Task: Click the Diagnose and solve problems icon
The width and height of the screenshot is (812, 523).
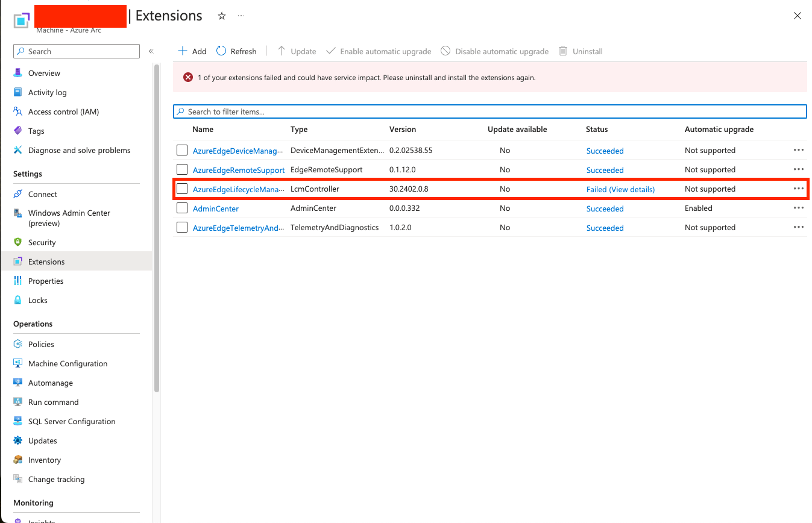Action: tap(18, 150)
